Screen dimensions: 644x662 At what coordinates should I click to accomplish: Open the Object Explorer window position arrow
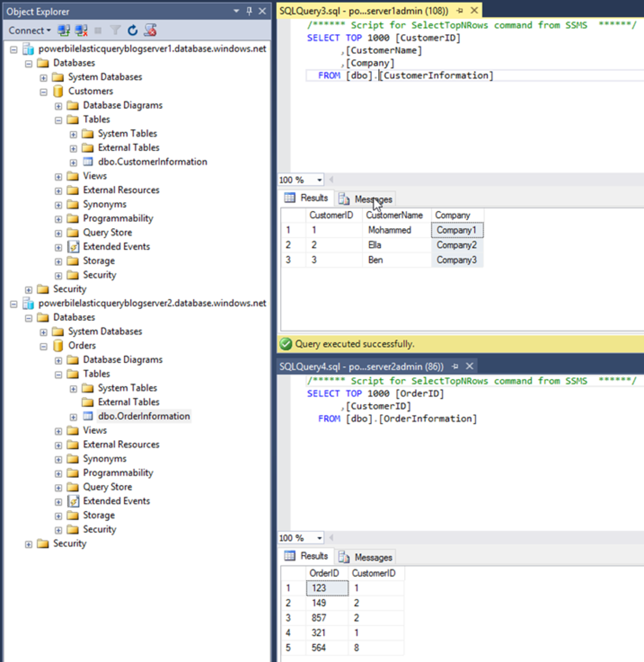coord(236,11)
